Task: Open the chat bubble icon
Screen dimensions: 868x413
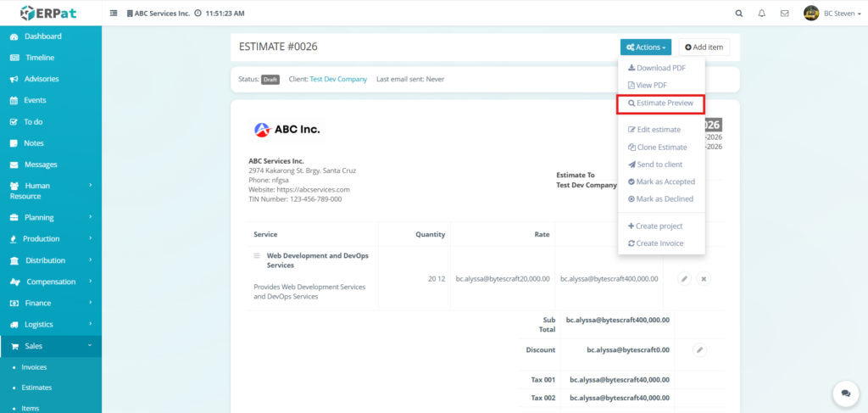Action: click(x=845, y=393)
